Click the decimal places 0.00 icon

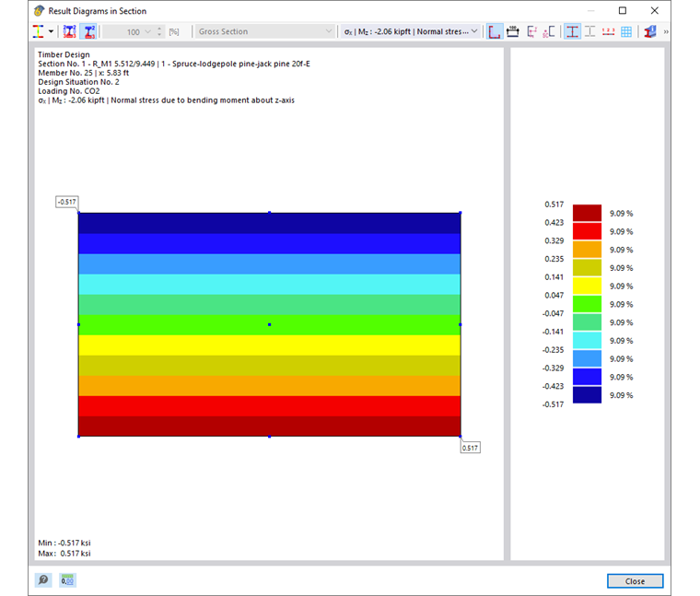[67, 580]
